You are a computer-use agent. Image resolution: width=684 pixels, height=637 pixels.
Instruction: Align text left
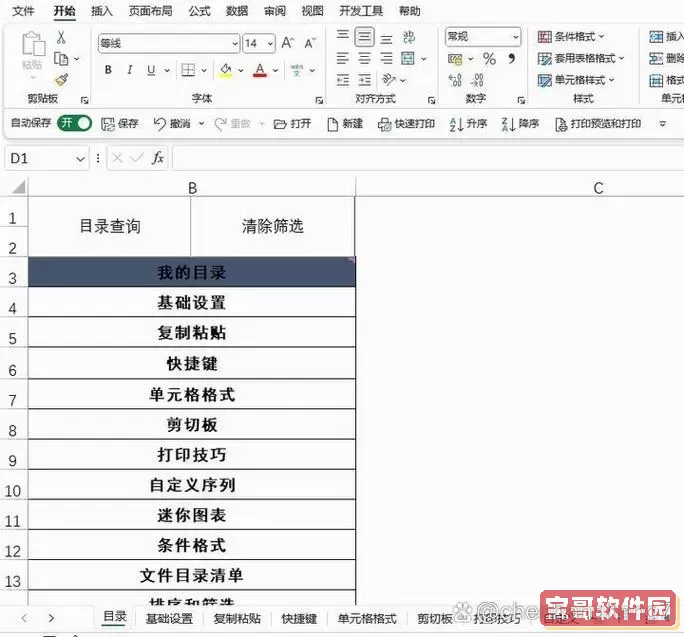click(x=343, y=58)
